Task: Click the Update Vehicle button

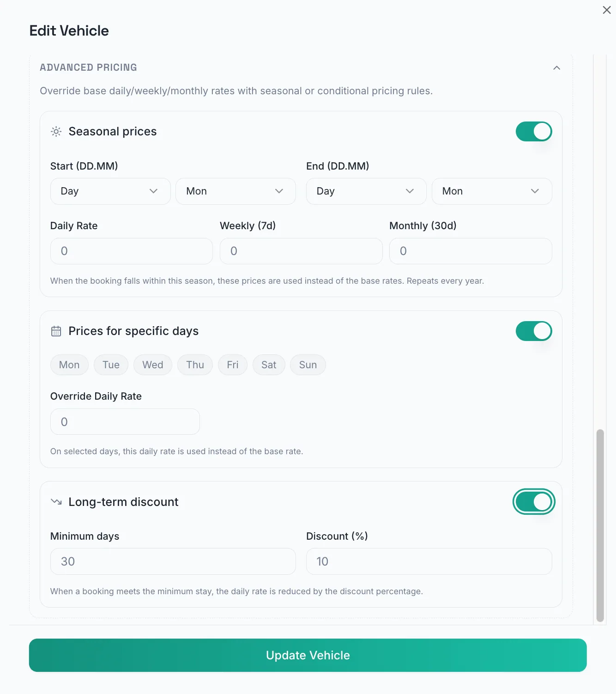Action: [308, 655]
